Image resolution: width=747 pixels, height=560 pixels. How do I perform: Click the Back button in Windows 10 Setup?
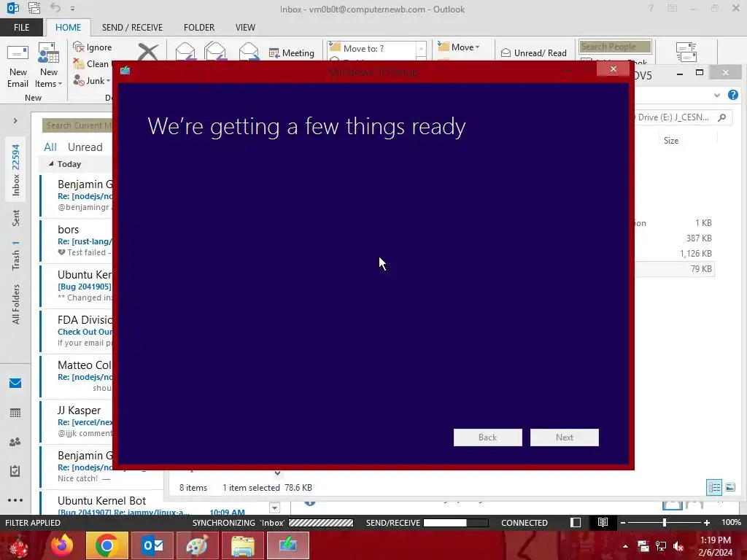tap(487, 437)
